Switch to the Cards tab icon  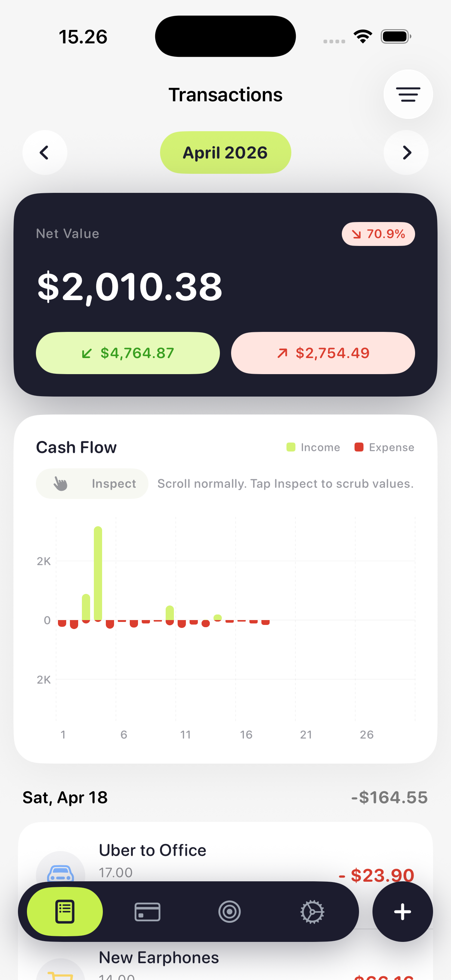click(147, 912)
